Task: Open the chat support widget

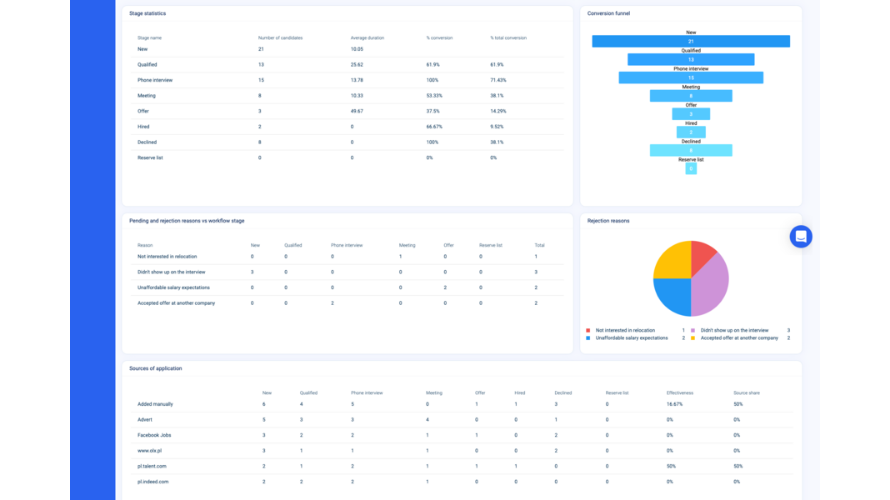Action: click(800, 236)
